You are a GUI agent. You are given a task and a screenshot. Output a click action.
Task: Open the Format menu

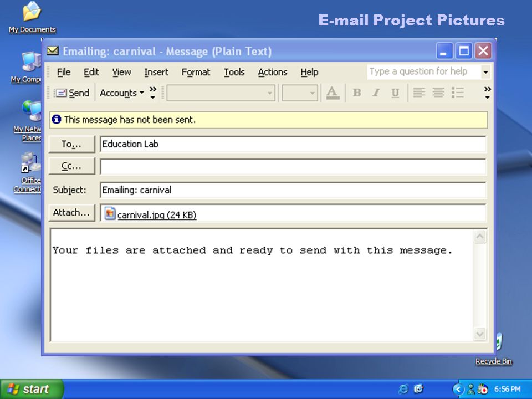[196, 72]
